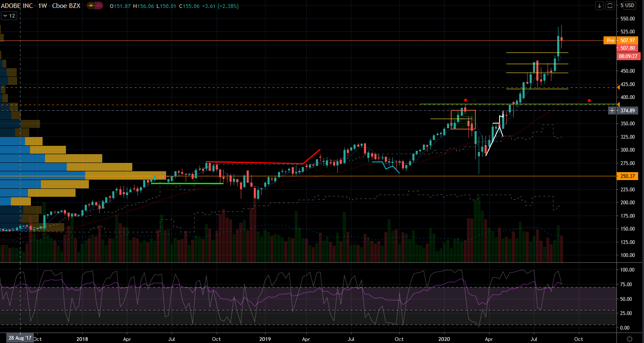
Task: Select the bright green horizontal line drawing
Action: point(187,183)
